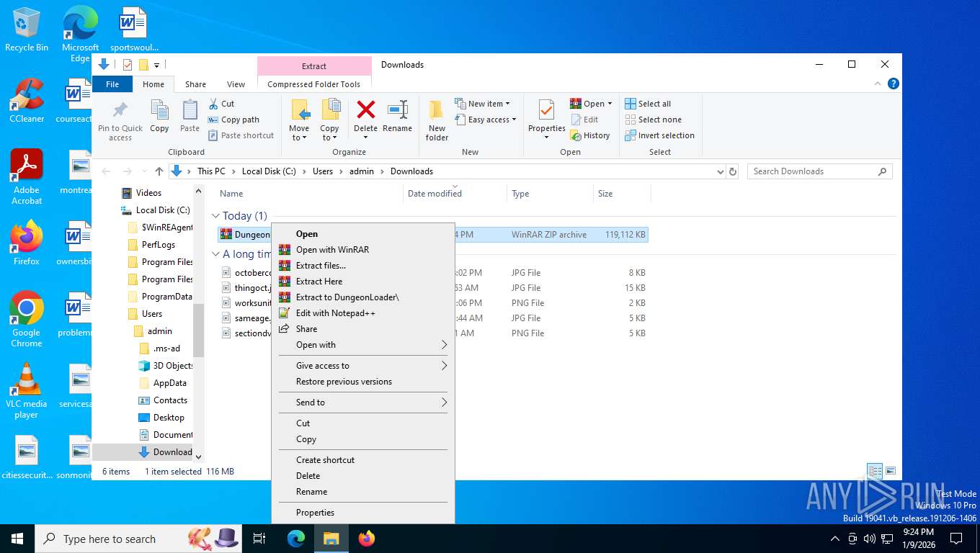Screen dimensions: 980x553
Task: Collapse the ribbon with the chevron
Action: pyautogui.click(x=878, y=84)
